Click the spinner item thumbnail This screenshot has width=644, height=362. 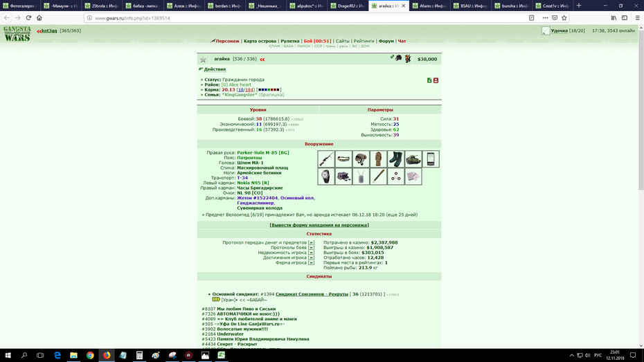pos(395,177)
